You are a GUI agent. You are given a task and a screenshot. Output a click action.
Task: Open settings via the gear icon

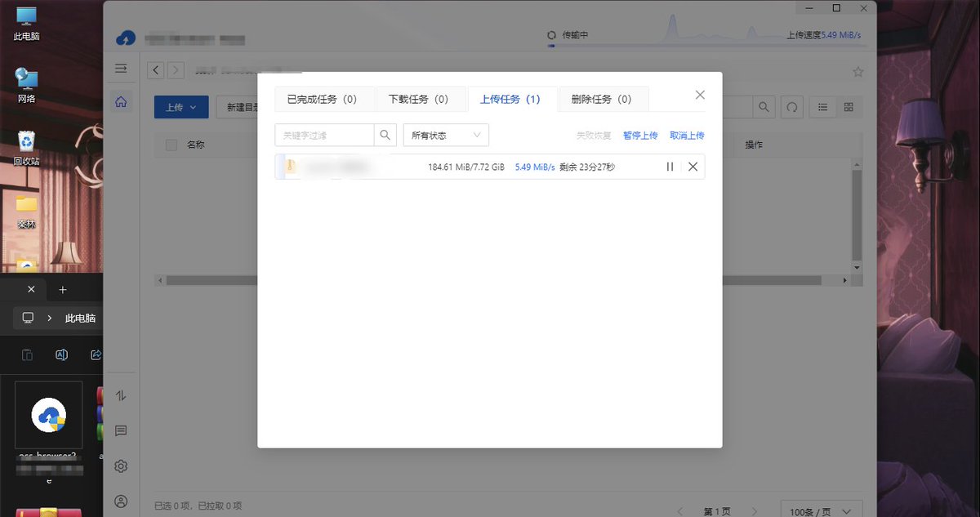click(x=121, y=466)
